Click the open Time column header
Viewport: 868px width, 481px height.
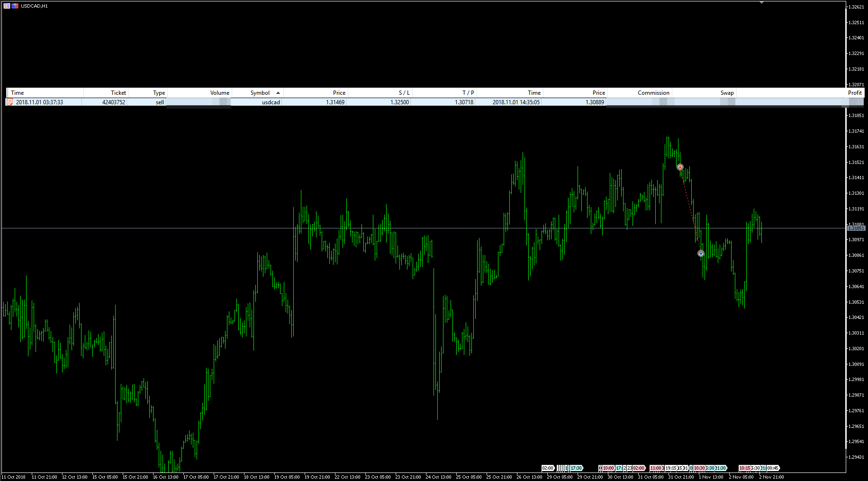pos(45,93)
